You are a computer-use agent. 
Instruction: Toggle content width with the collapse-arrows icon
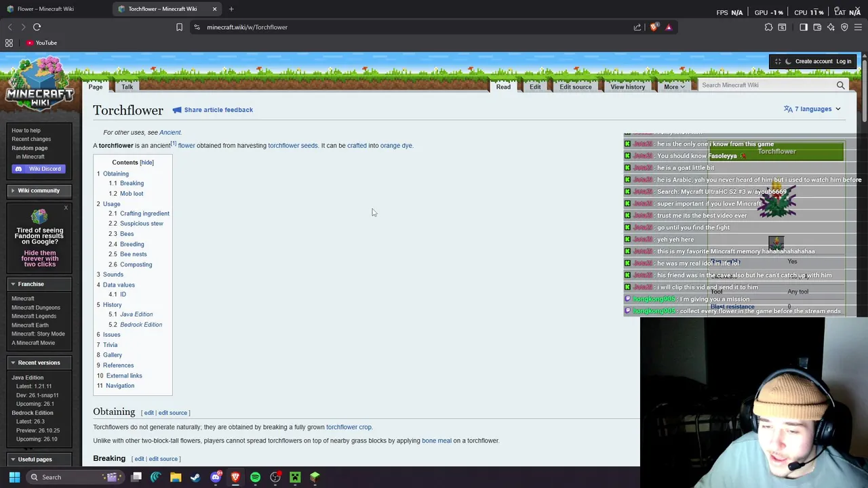(778, 62)
